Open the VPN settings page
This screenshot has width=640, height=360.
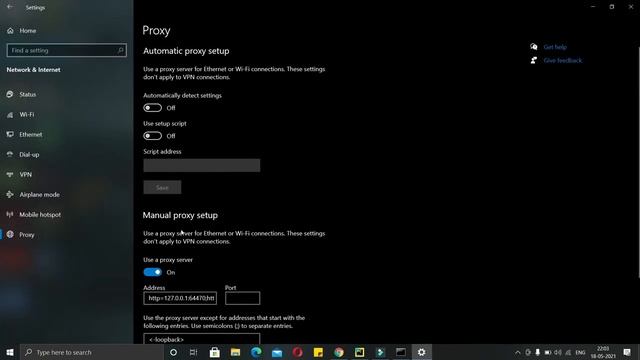click(x=25, y=175)
